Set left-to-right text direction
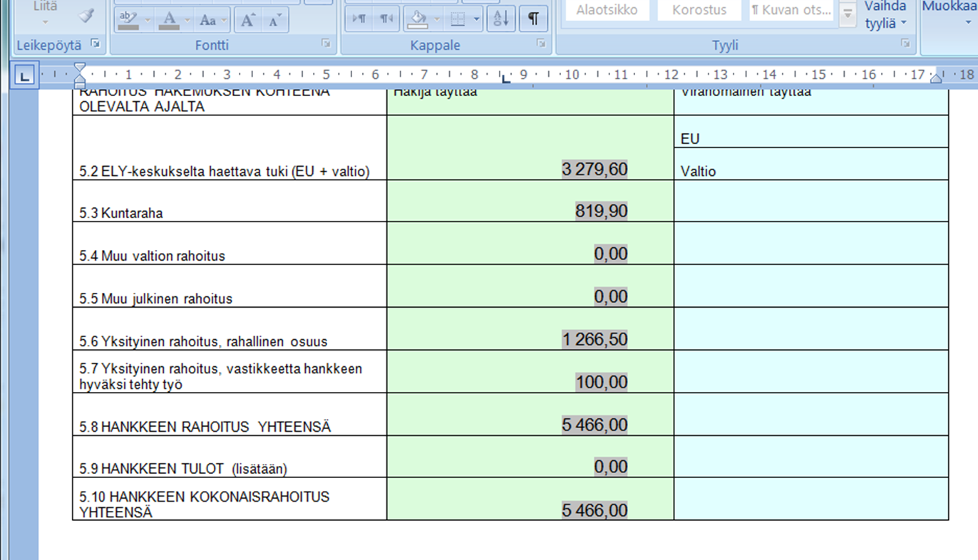 click(360, 19)
